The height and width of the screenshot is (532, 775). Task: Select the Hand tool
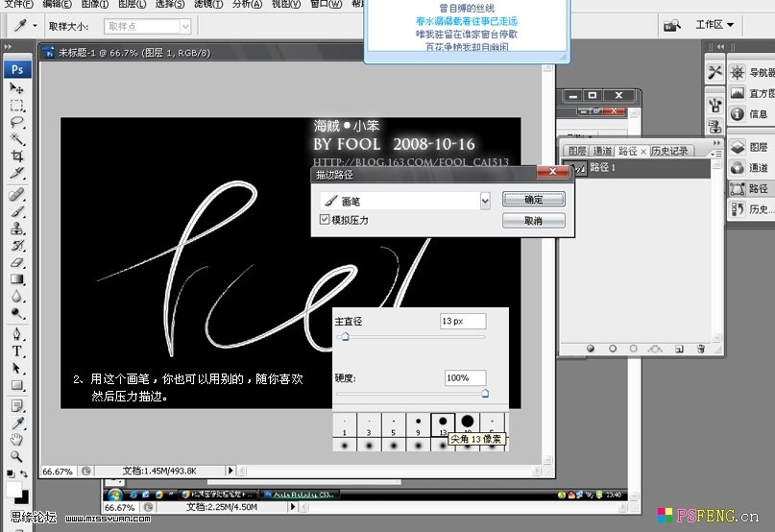pos(16,440)
